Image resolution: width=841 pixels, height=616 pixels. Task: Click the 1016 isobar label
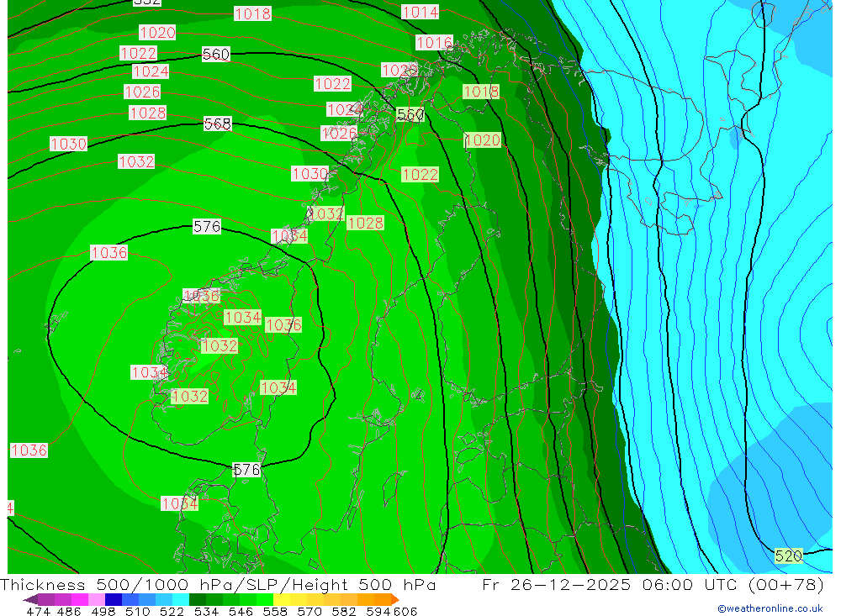[434, 42]
